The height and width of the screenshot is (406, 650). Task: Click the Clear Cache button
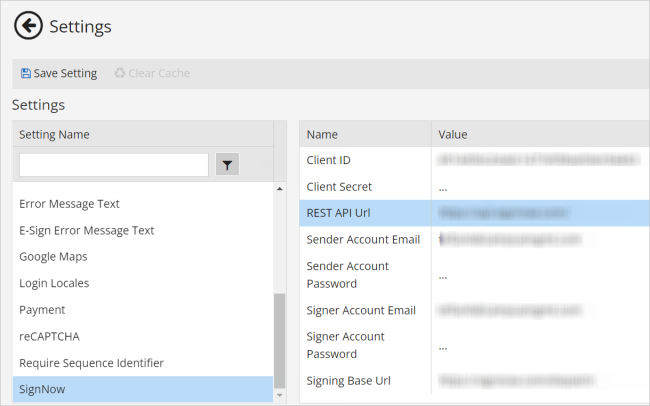[x=151, y=73]
